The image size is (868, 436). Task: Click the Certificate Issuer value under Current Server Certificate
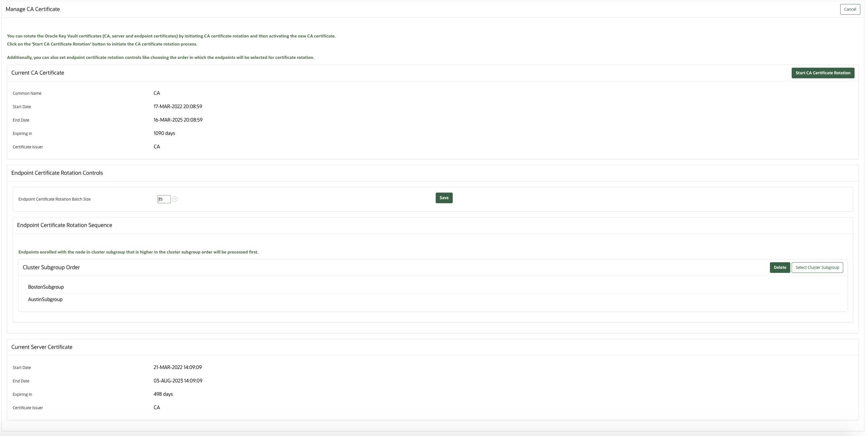pos(157,407)
